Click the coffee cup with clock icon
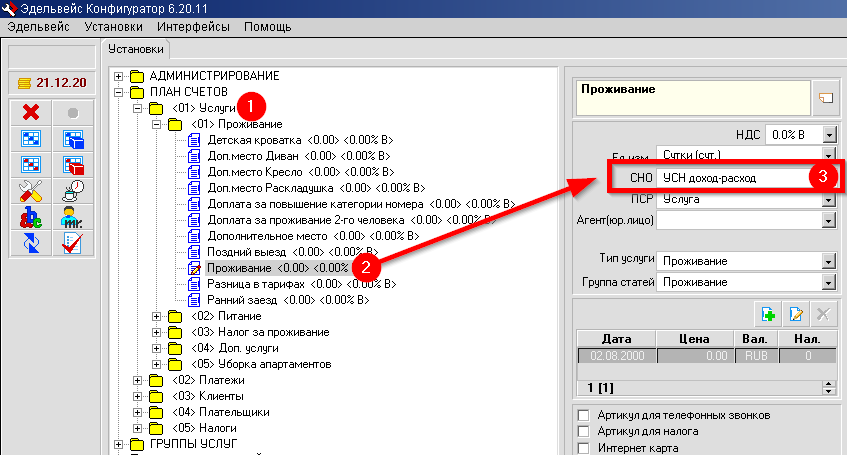 click(x=72, y=190)
